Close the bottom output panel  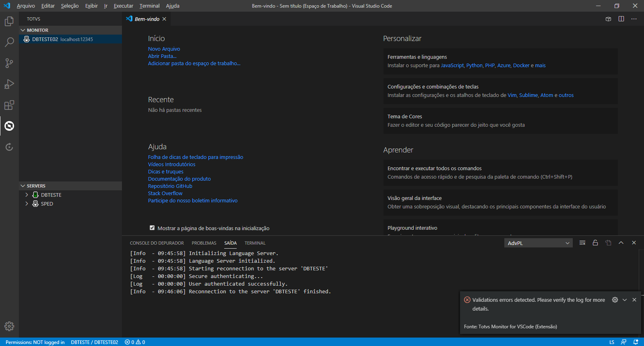click(x=634, y=243)
